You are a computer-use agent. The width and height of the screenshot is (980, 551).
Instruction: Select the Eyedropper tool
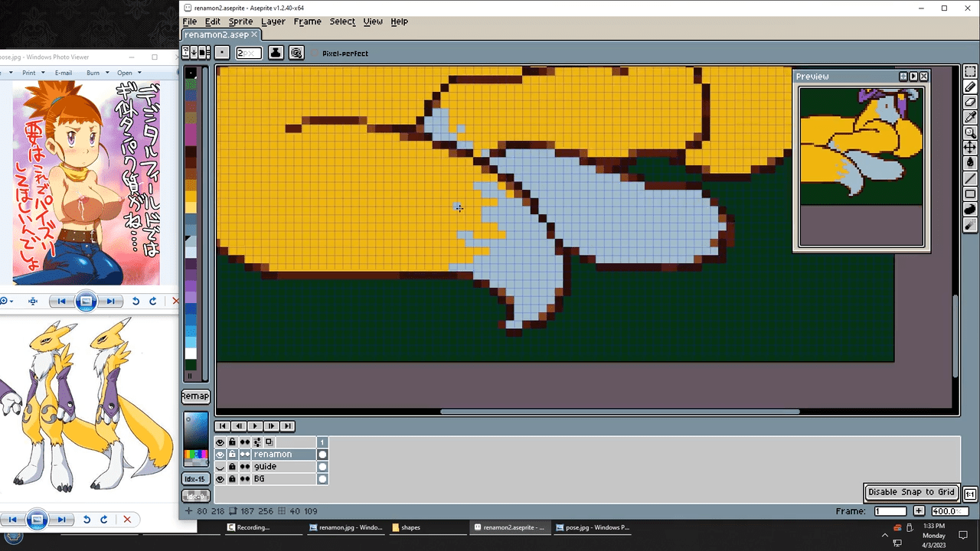coord(970,117)
